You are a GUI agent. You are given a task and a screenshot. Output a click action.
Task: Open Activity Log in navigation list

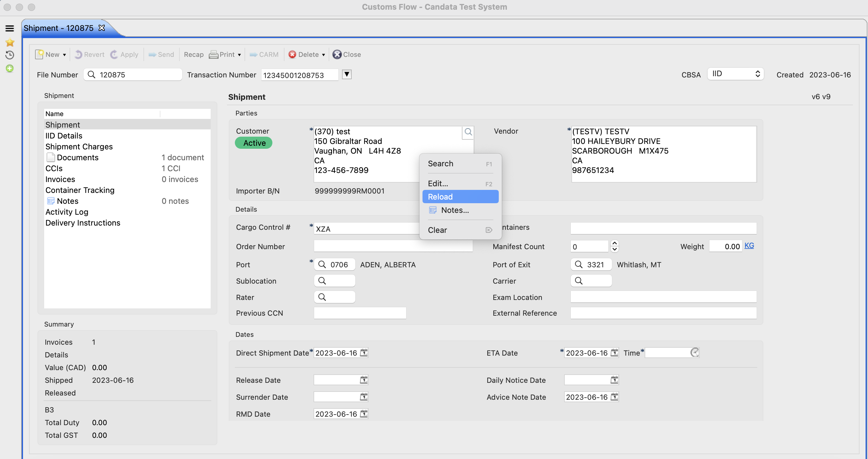pos(127,212)
